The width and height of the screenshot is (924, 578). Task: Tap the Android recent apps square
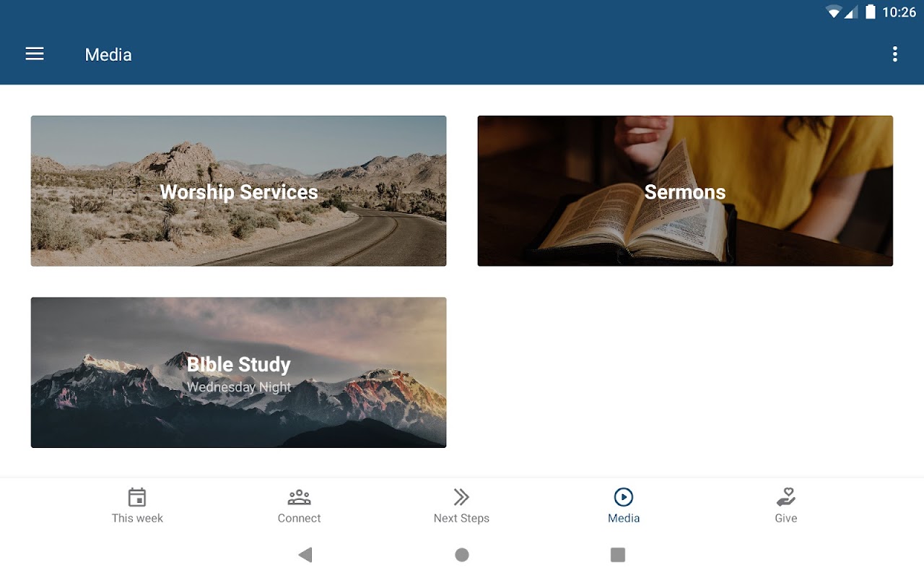[618, 555]
